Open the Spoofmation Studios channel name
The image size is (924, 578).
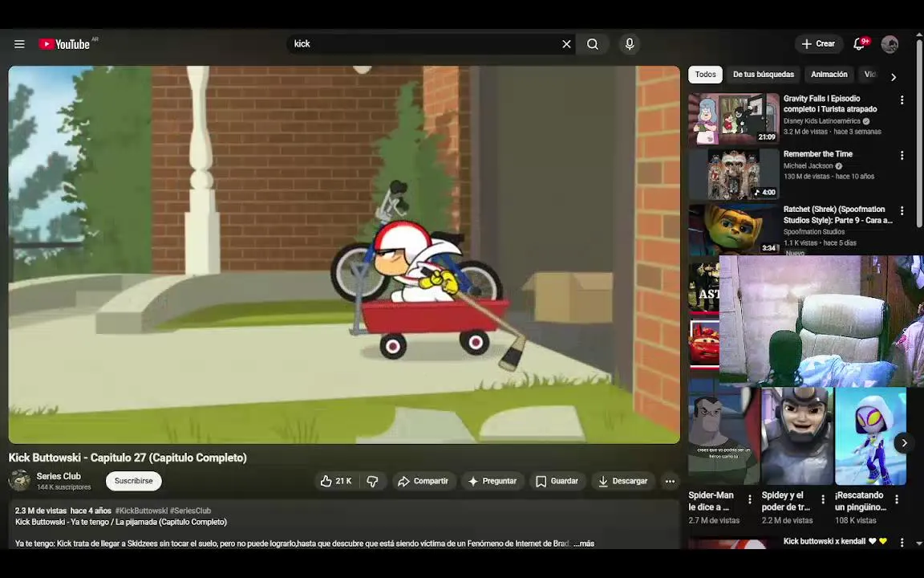814,232
